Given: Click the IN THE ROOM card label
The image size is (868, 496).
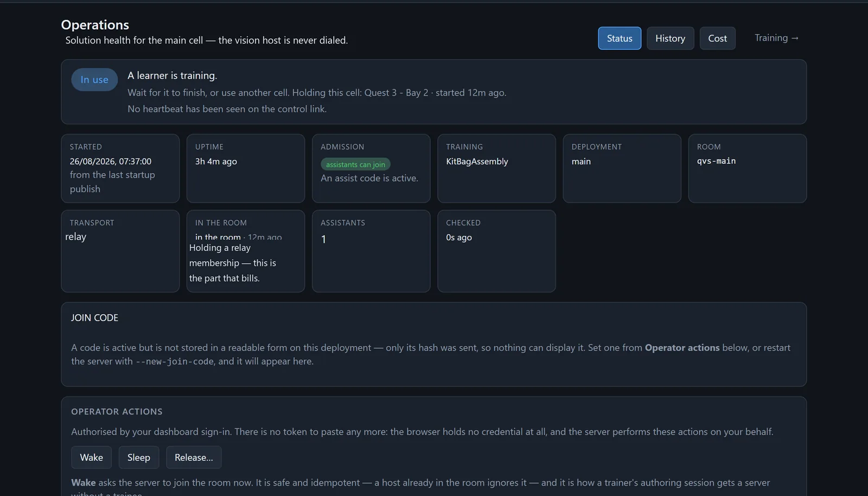Looking at the screenshot, I should coord(221,223).
